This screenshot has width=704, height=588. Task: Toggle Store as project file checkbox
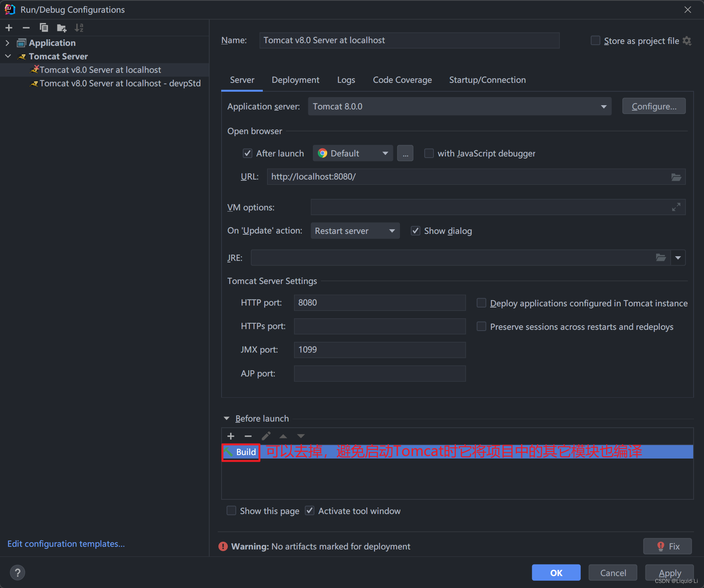[595, 40]
